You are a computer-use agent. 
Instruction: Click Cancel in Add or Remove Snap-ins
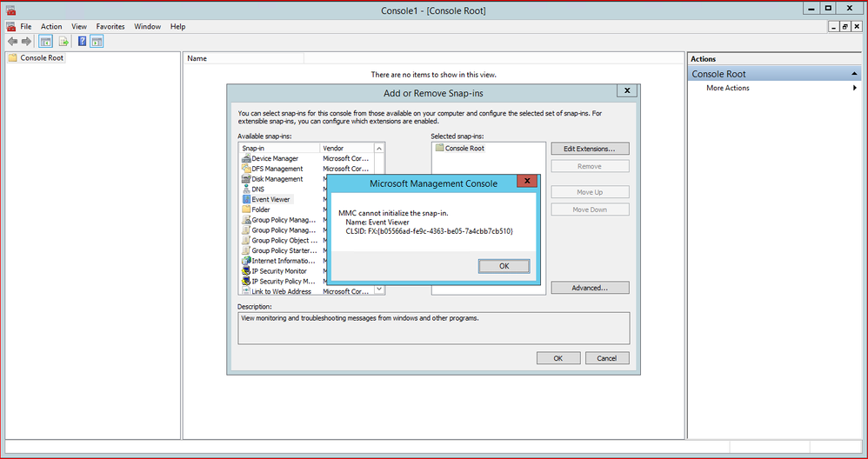pos(607,358)
